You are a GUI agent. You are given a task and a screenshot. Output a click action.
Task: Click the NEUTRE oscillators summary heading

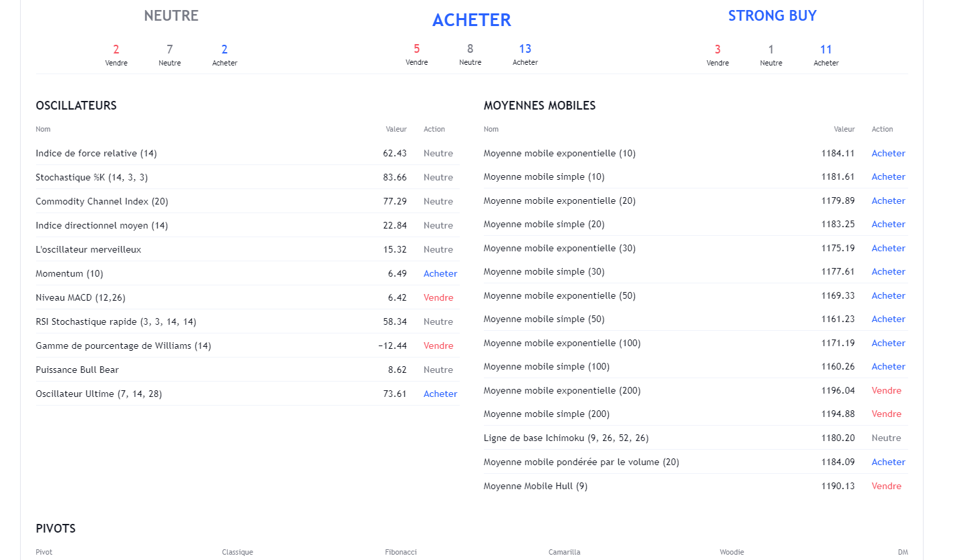click(171, 16)
